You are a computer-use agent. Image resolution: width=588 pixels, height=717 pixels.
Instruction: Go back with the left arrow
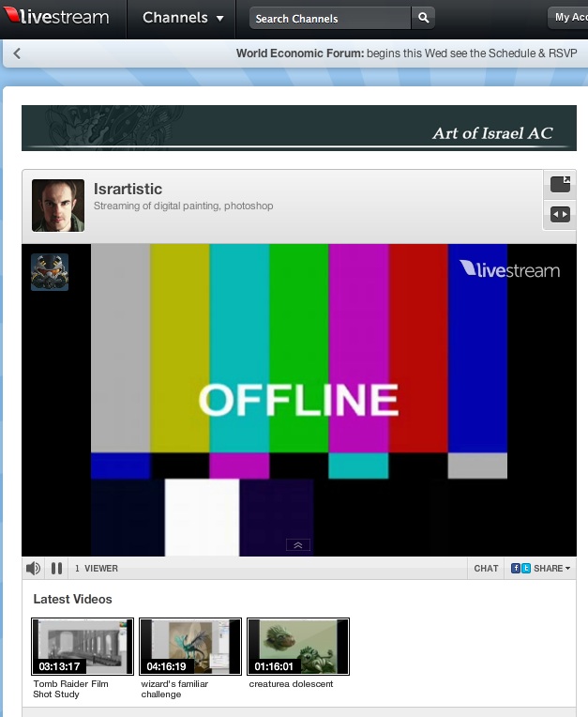[17, 53]
